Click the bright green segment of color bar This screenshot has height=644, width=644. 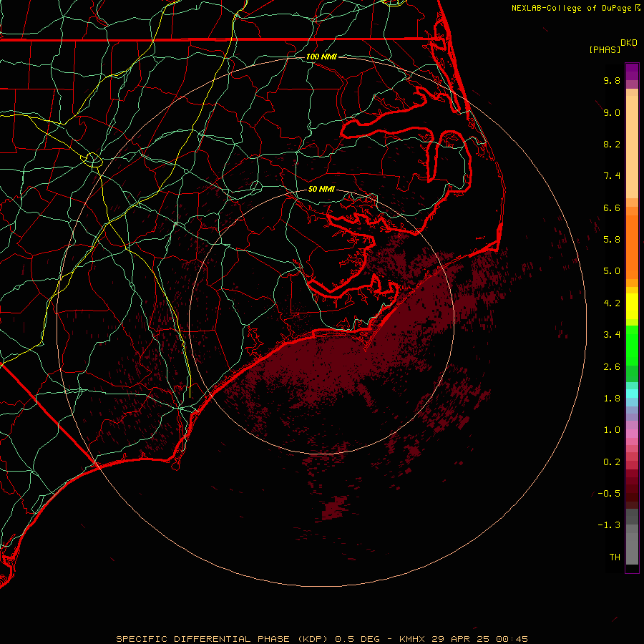[632, 346]
